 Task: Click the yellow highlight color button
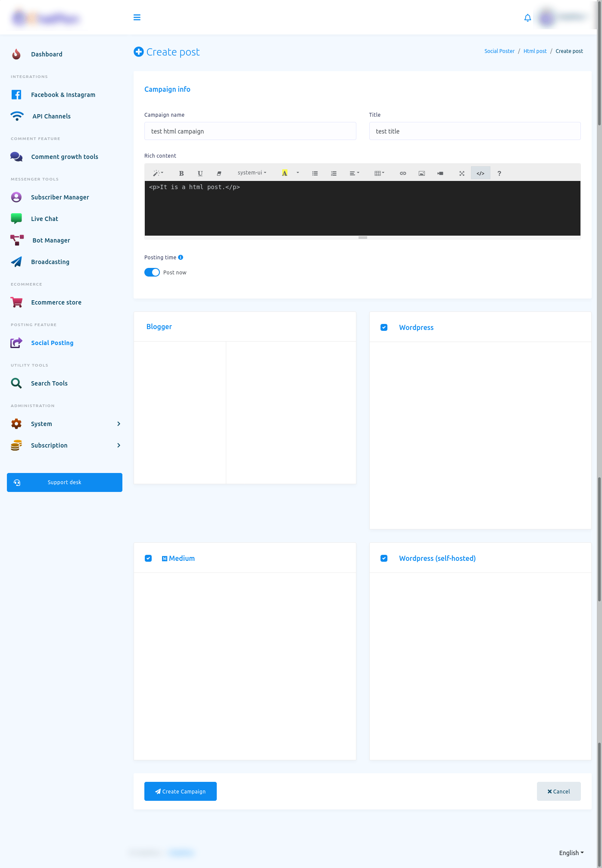(x=284, y=174)
